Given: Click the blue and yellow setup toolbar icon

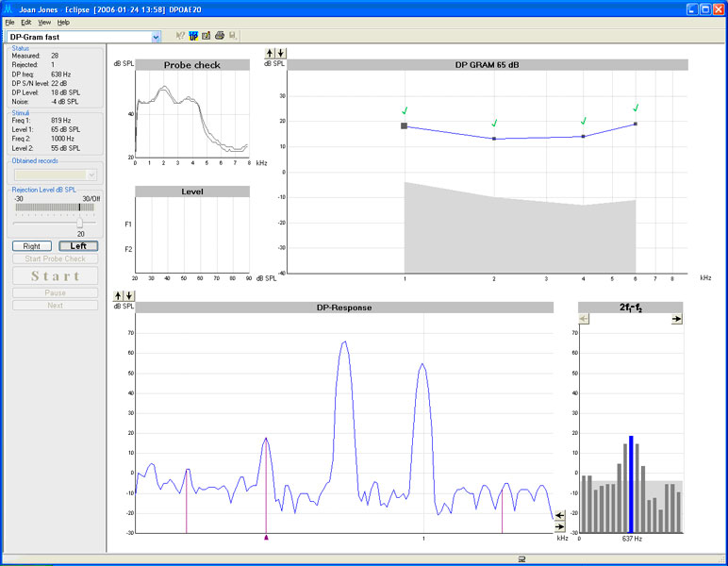Looking at the screenshot, I should pyautogui.click(x=193, y=36).
